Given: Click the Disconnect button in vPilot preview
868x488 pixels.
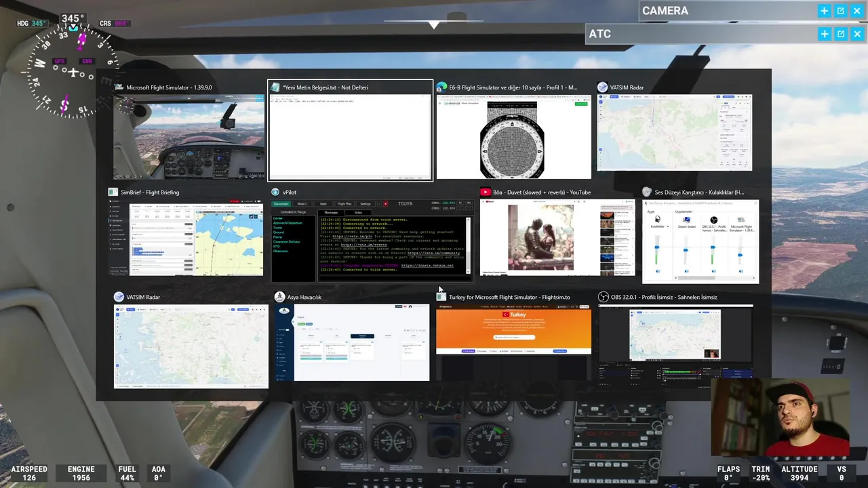Looking at the screenshot, I should pyautogui.click(x=281, y=204).
